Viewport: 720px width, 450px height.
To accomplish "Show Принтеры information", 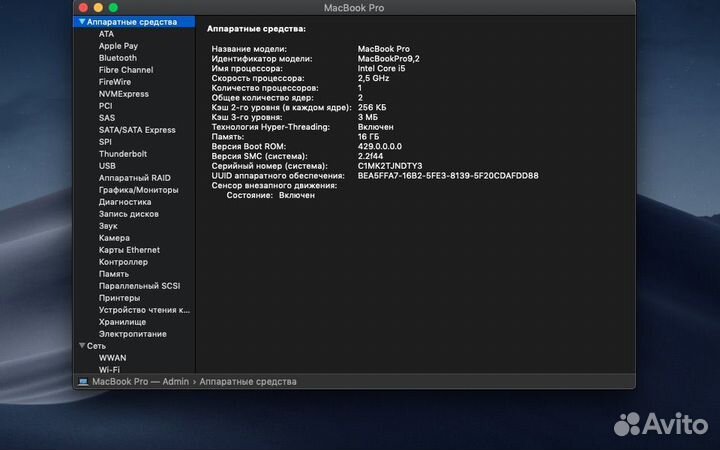I will coord(119,298).
